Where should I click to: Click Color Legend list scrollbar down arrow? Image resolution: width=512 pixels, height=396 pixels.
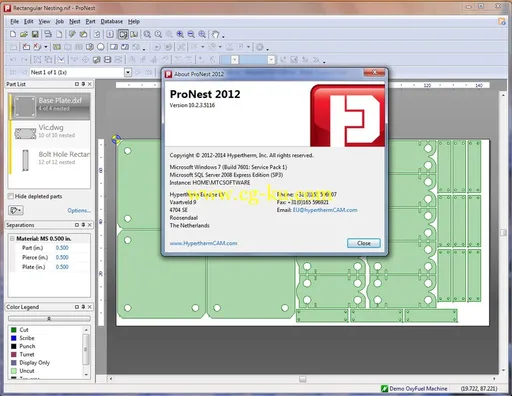point(86,375)
